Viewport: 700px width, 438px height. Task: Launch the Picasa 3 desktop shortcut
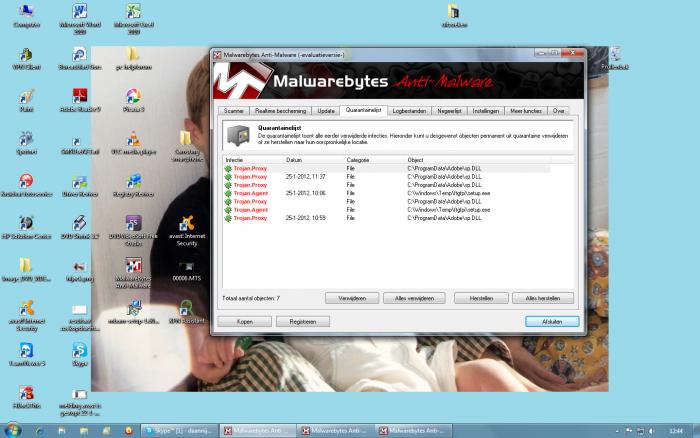click(x=133, y=100)
